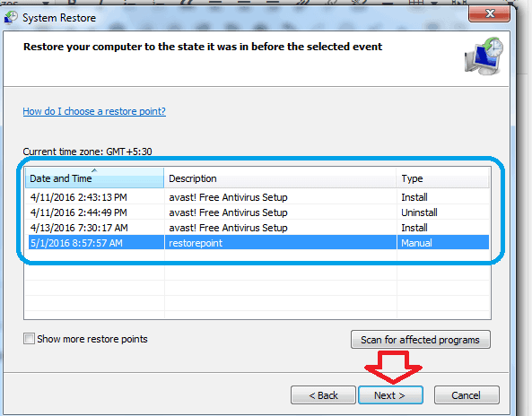Viewport: 532px width, 416px height.
Task: Click the Next button
Action: tap(390, 395)
